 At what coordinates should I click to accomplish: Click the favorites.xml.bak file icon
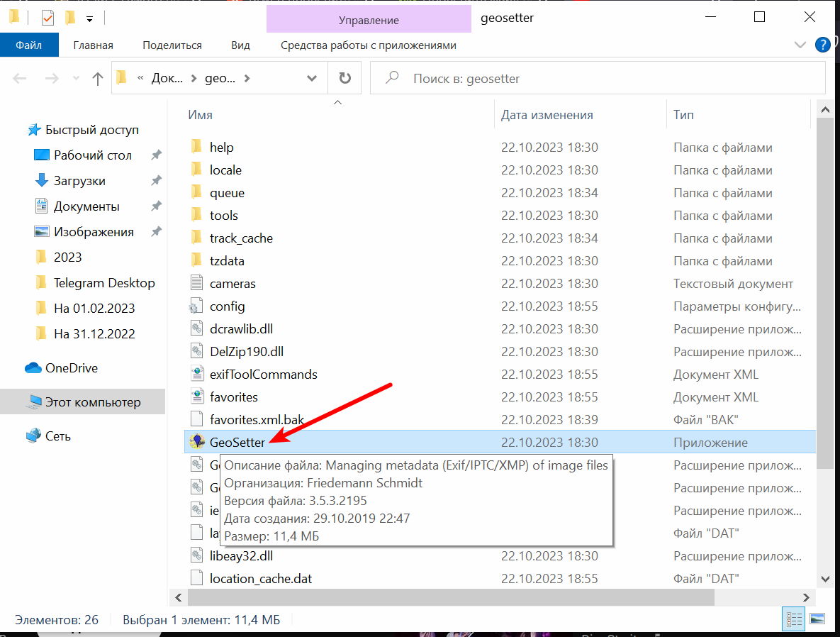[x=196, y=419]
